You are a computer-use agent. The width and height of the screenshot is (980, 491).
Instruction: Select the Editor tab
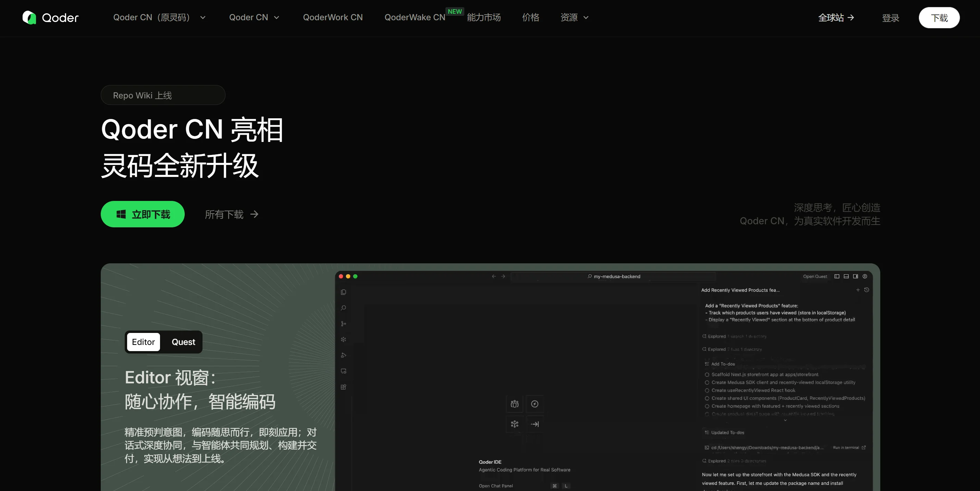[144, 342]
